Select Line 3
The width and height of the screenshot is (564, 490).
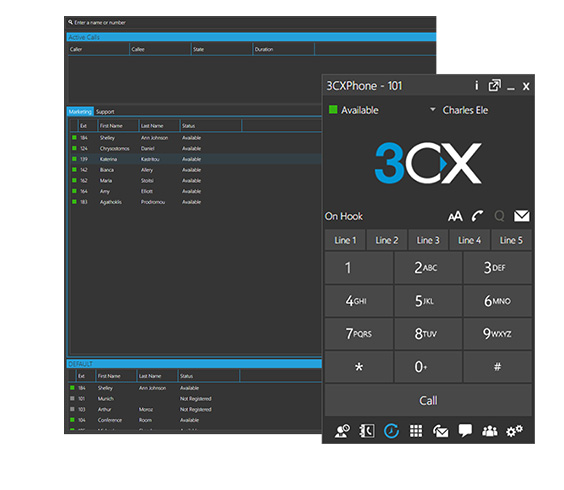[x=428, y=240]
